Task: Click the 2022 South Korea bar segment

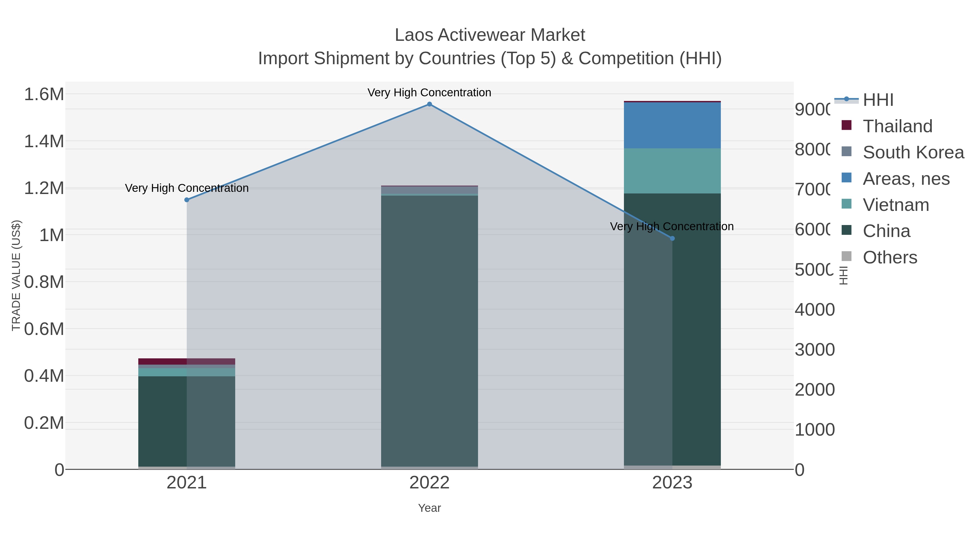Action: pyautogui.click(x=430, y=190)
